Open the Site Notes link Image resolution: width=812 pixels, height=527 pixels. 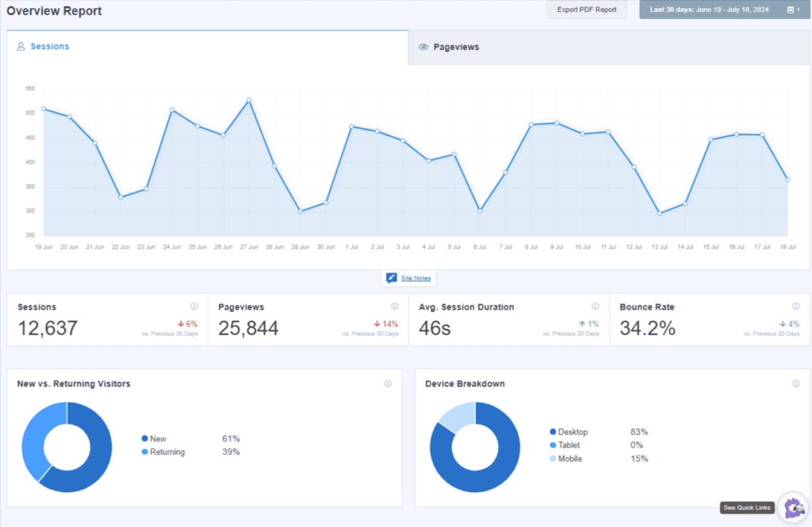[416, 279]
